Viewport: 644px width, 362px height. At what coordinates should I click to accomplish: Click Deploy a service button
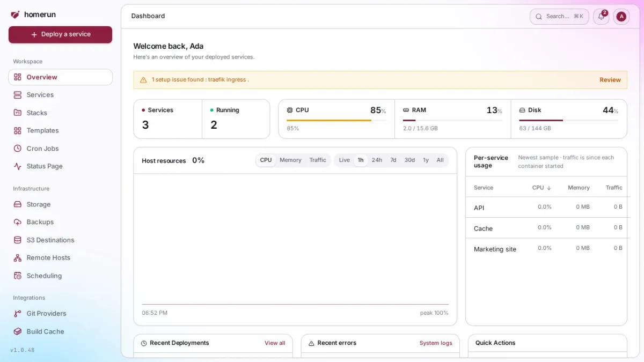click(x=60, y=34)
